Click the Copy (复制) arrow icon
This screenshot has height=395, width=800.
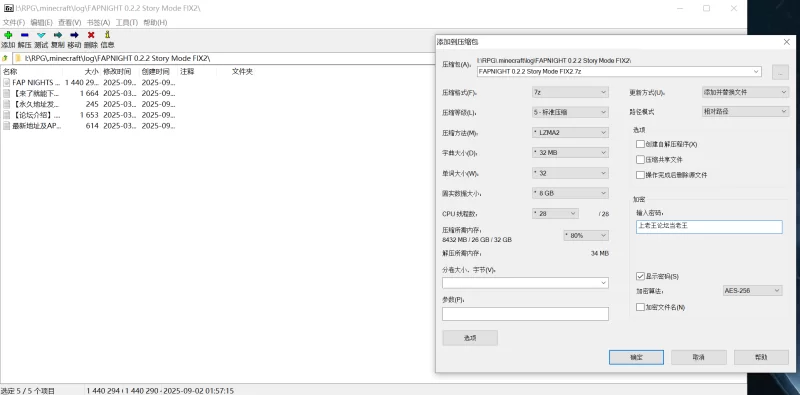pos(58,35)
